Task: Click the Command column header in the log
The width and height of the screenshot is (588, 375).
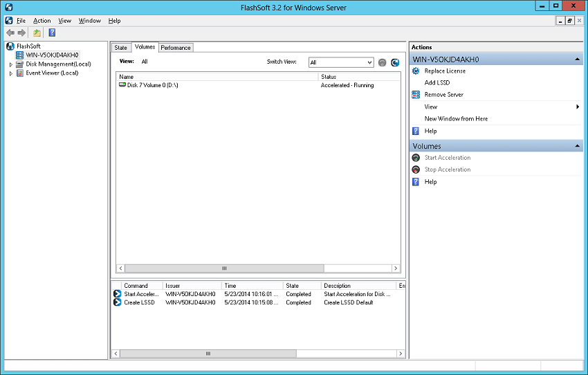Action: pyautogui.click(x=142, y=286)
